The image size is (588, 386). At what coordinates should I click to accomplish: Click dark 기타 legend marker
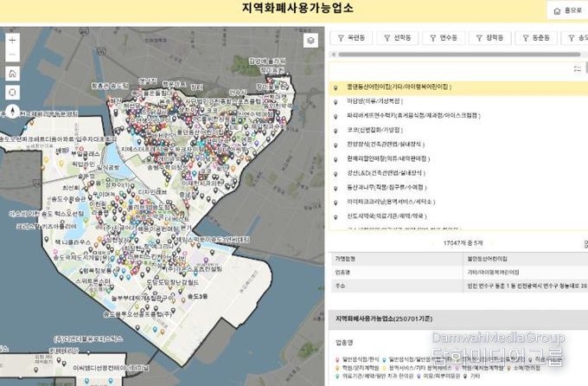pos(466,376)
